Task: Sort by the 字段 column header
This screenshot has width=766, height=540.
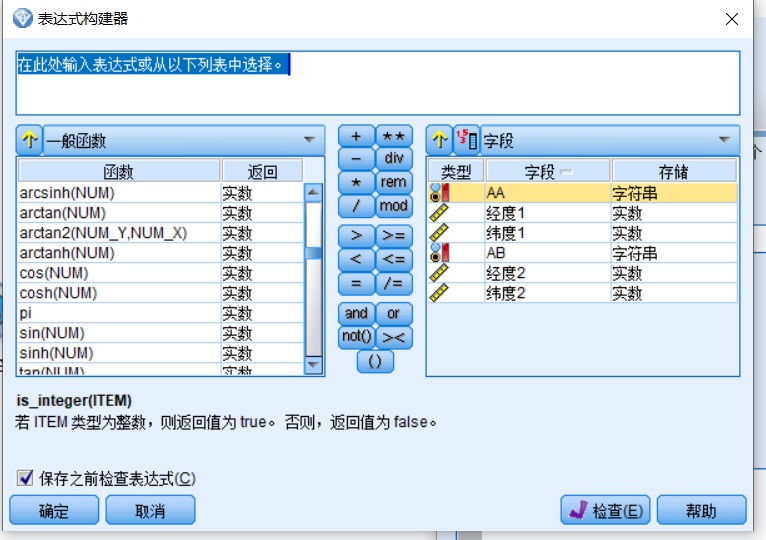Action: [548, 171]
